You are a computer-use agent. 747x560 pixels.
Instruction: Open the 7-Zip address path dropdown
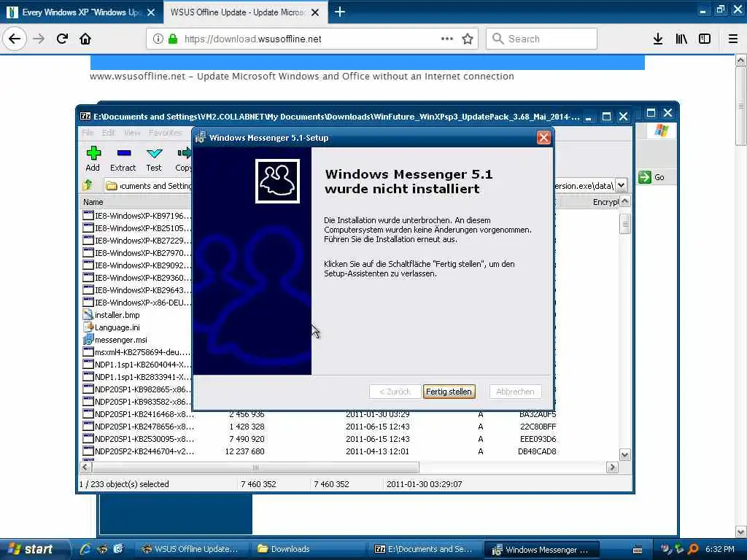622,185
